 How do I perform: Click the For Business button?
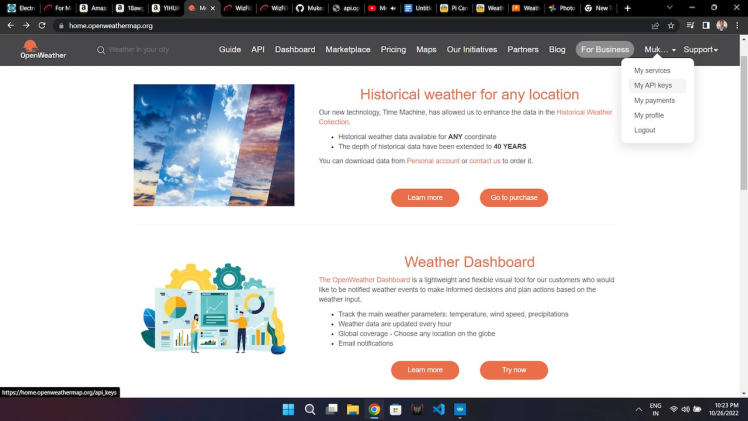pos(605,50)
